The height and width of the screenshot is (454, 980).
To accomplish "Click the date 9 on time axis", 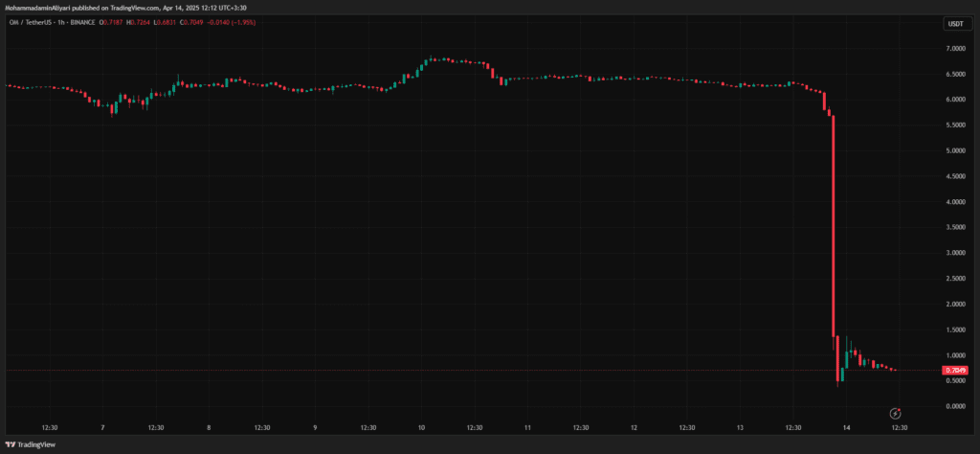I will coord(315,427).
